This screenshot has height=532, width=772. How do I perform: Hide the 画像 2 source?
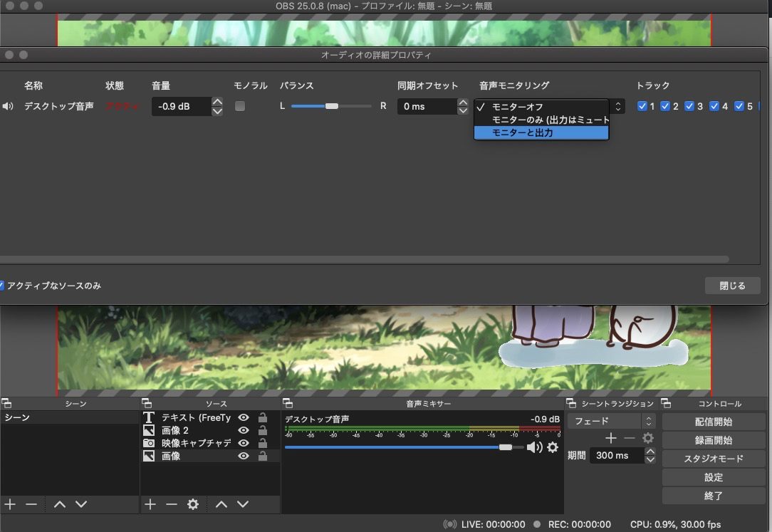click(244, 430)
